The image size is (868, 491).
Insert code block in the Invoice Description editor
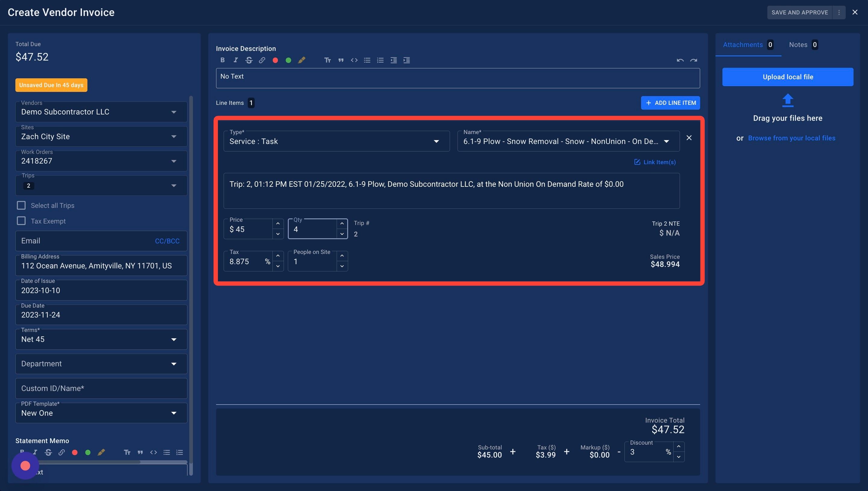click(x=354, y=60)
